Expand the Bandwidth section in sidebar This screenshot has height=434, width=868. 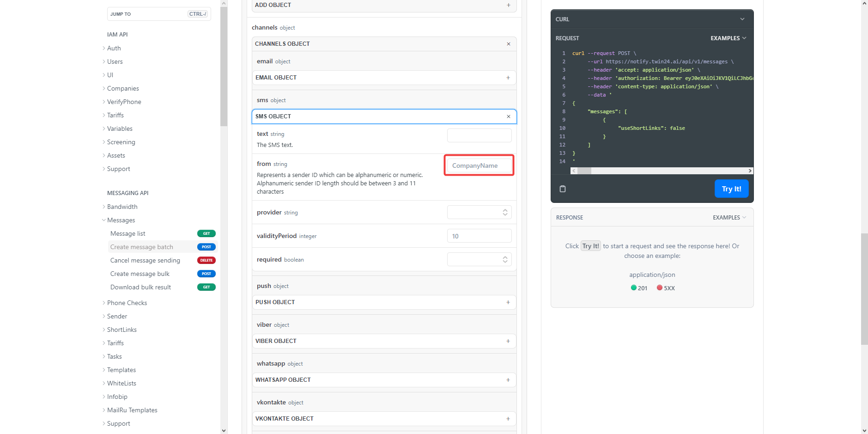click(x=122, y=207)
